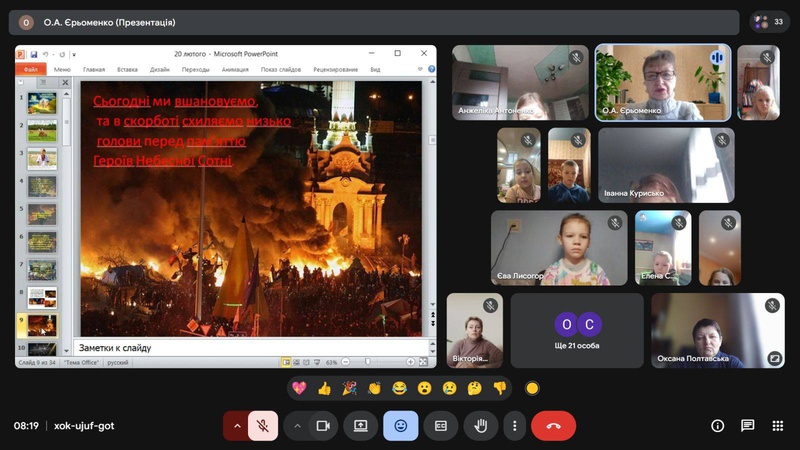Open meeting details info icon

pyautogui.click(x=717, y=426)
